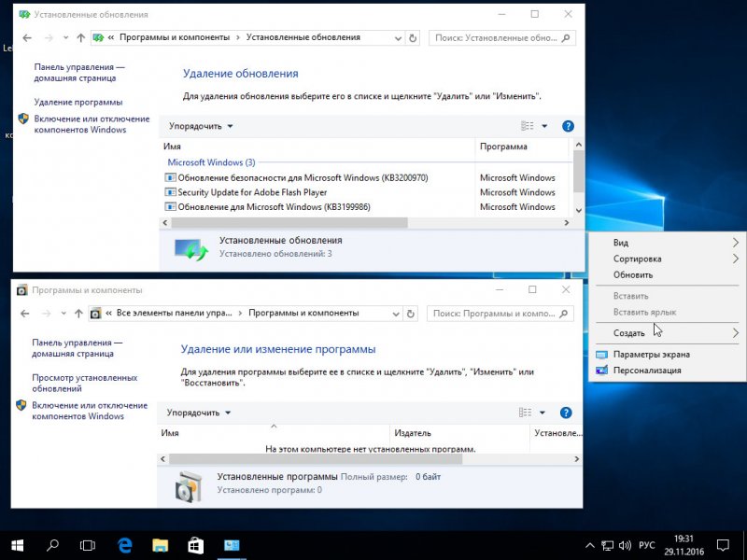Open the Windows Start menu
The height and width of the screenshot is (560, 747).
[x=17, y=545]
